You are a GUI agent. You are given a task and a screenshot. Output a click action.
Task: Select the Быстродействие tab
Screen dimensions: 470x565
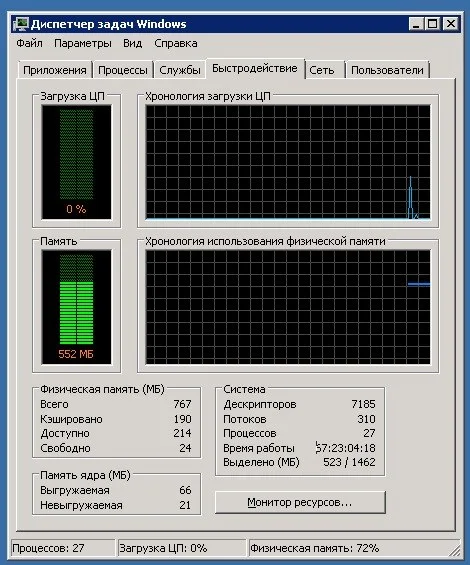(x=255, y=68)
